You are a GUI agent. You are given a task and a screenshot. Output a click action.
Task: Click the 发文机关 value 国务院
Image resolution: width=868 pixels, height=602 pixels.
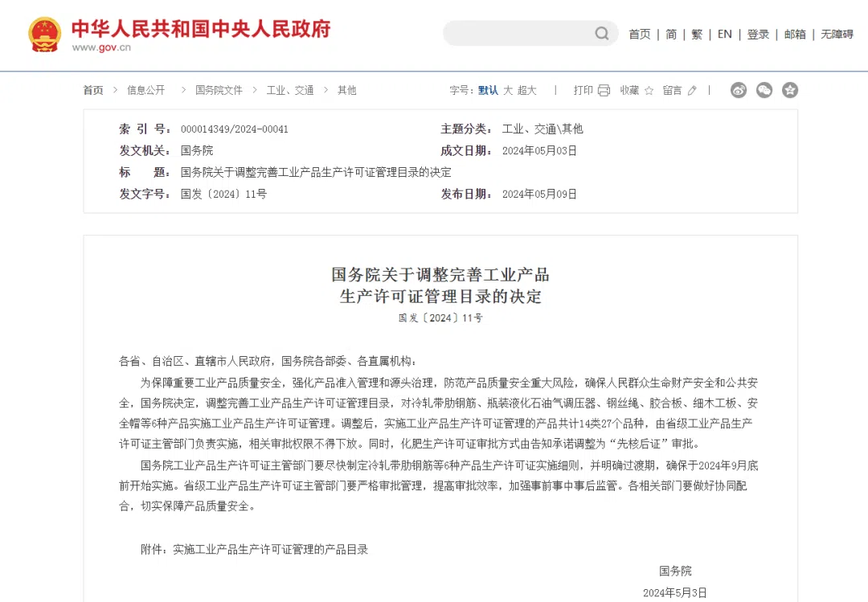[x=197, y=150]
